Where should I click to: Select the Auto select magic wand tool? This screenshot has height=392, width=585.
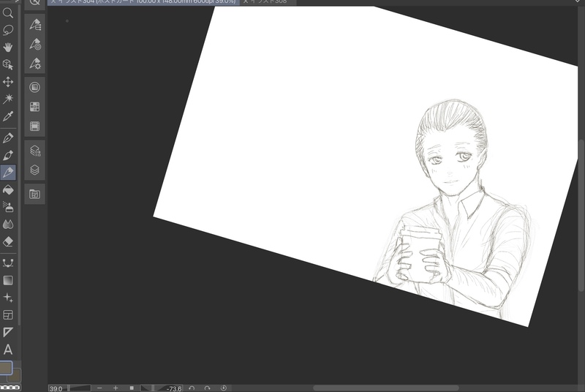[x=8, y=99]
